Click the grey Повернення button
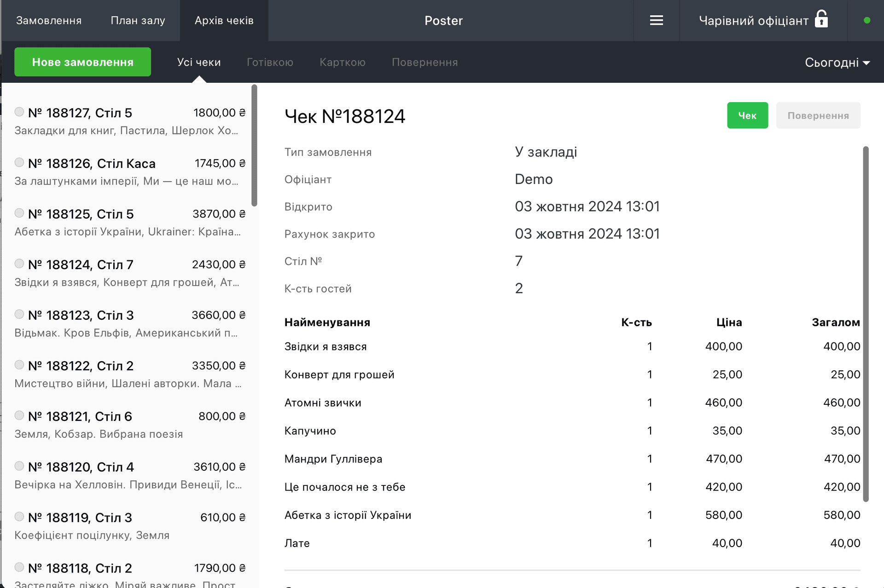Screen dimensions: 884x588 818,115
